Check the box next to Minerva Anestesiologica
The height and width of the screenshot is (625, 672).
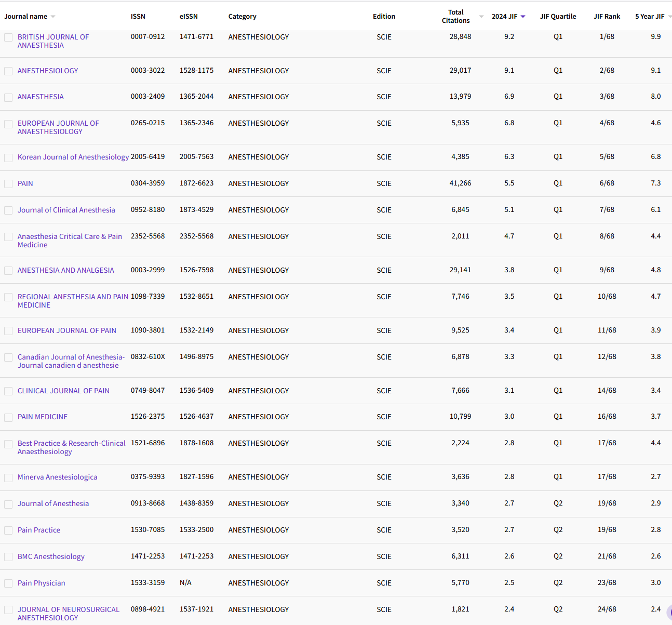point(8,477)
